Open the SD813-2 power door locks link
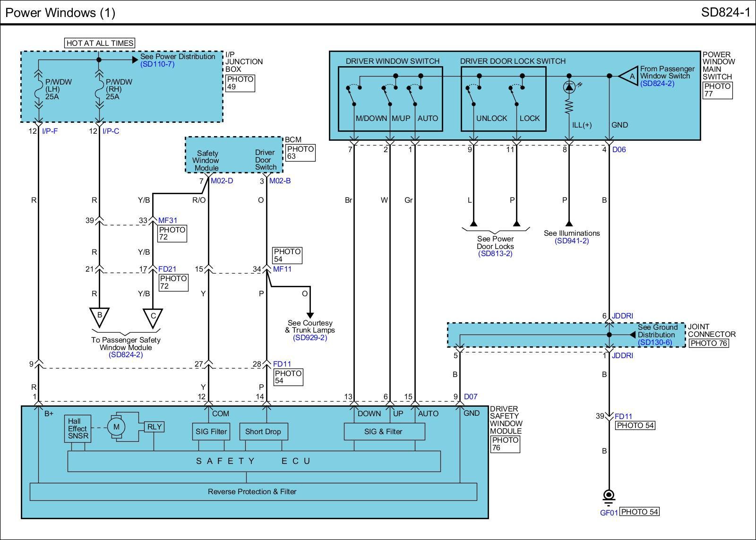 click(495, 254)
